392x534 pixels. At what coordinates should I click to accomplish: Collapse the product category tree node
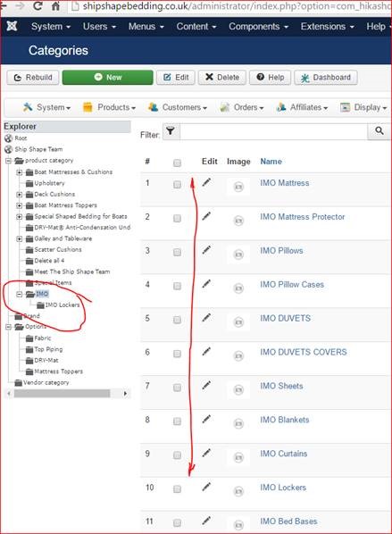tap(9, 161)
